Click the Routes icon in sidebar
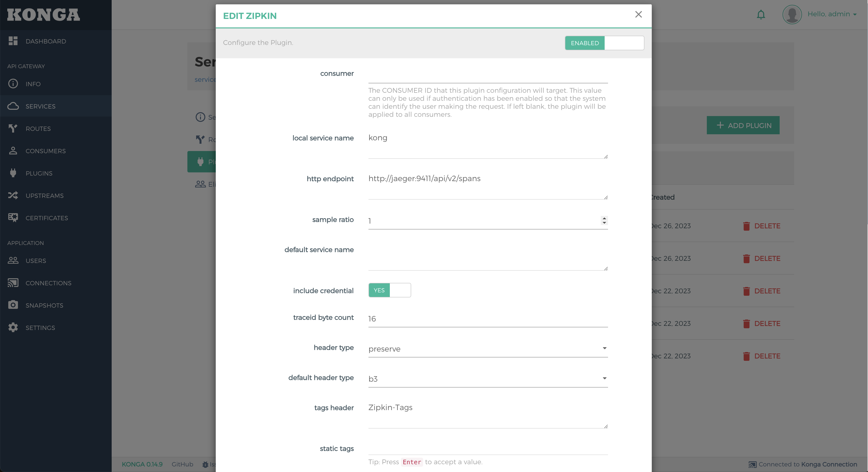Viewport: 868px width, 472px height. click(x=13, y=128)
